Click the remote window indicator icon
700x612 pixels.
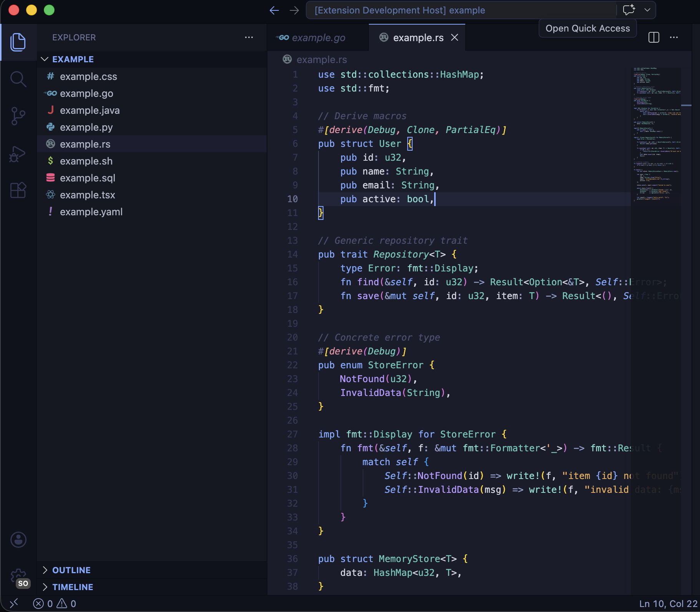tap(14, 604)
